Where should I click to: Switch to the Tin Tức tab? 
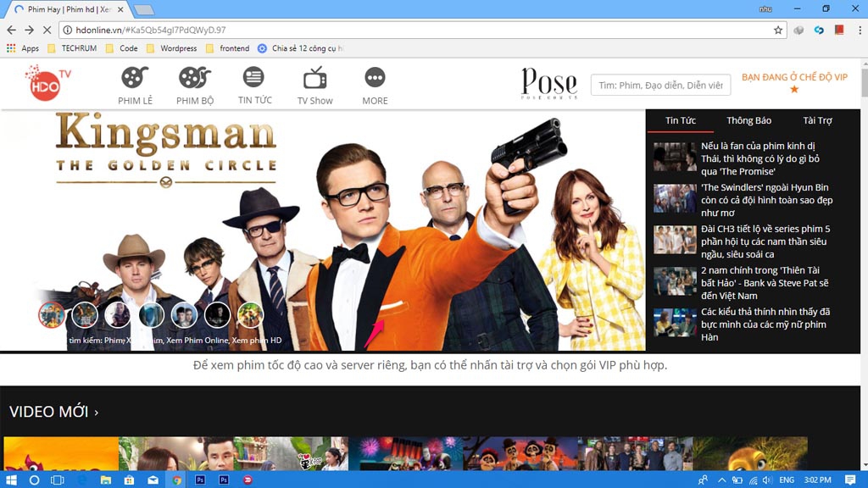coord(681,120)
